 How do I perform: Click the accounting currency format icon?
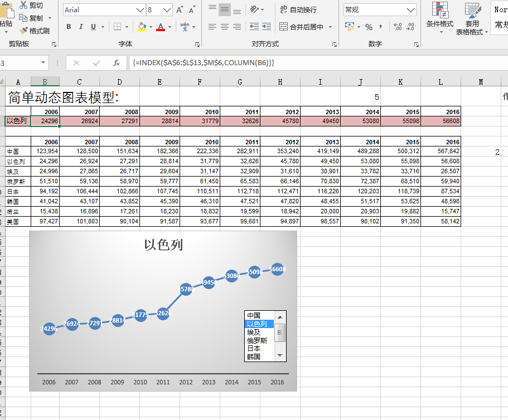(349, 27)
